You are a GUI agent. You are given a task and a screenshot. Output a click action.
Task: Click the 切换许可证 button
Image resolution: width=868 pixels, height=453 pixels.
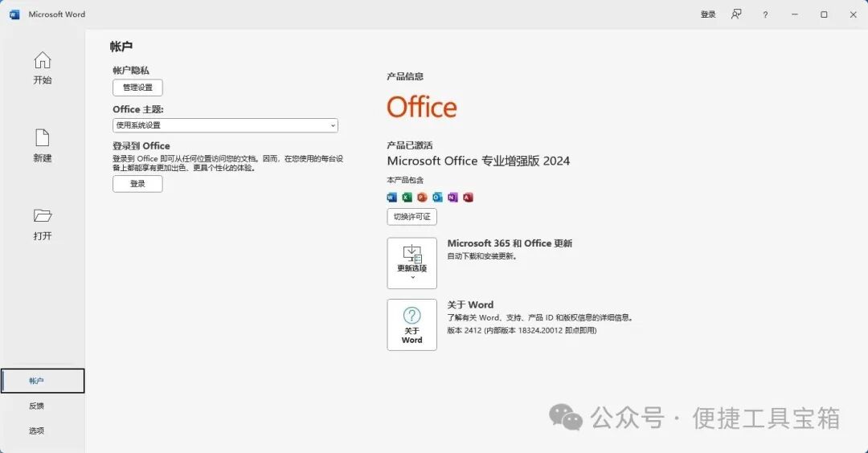coord(411,217)
